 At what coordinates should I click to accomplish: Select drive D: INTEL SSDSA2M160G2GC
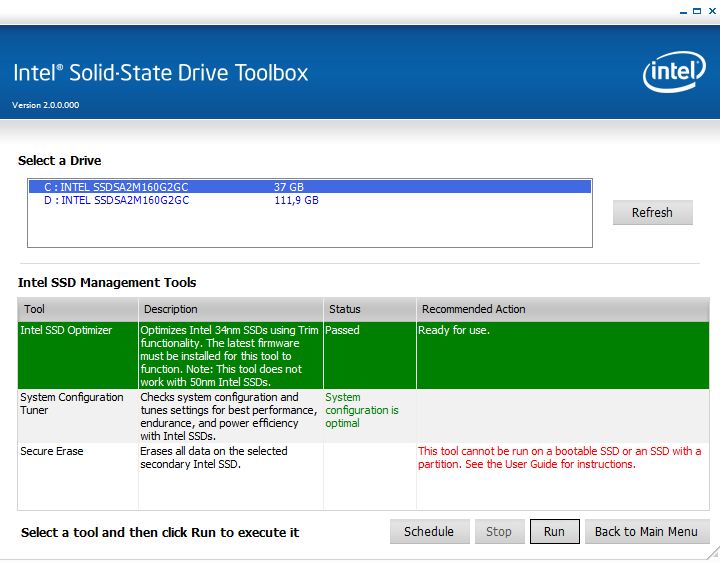coord(309,200)
